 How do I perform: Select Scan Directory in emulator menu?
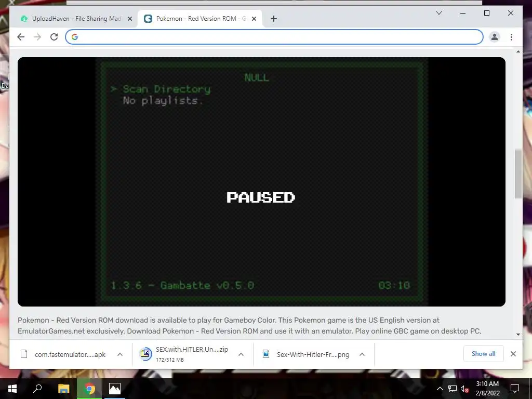click(x=166, y=89)
